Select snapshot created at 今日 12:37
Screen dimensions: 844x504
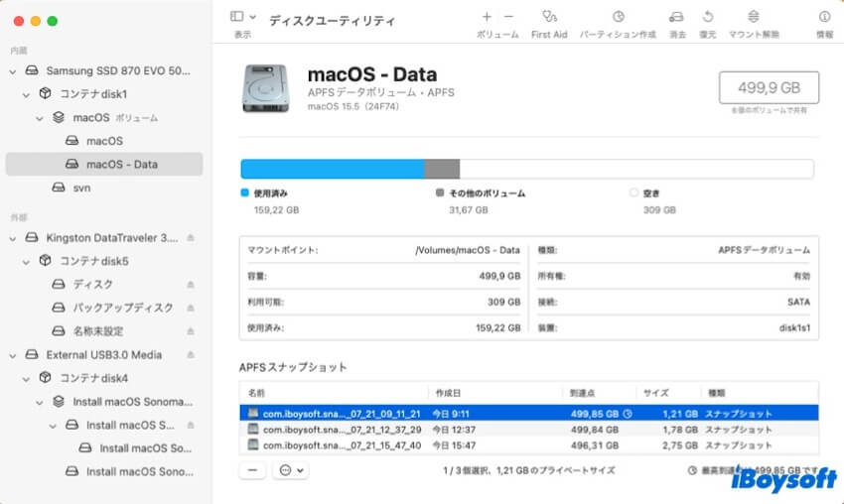point(528,430)
